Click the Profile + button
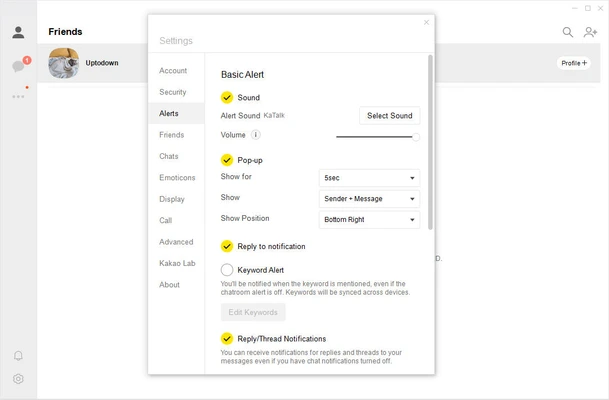 coord(574,63)
